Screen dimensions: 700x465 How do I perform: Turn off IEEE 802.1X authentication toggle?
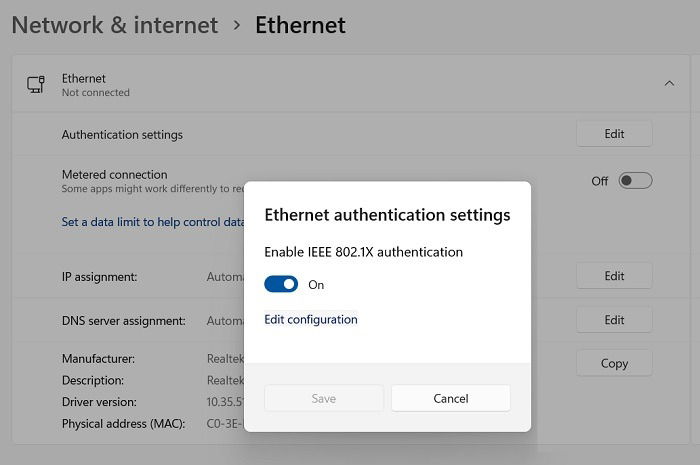pos(281,284)
